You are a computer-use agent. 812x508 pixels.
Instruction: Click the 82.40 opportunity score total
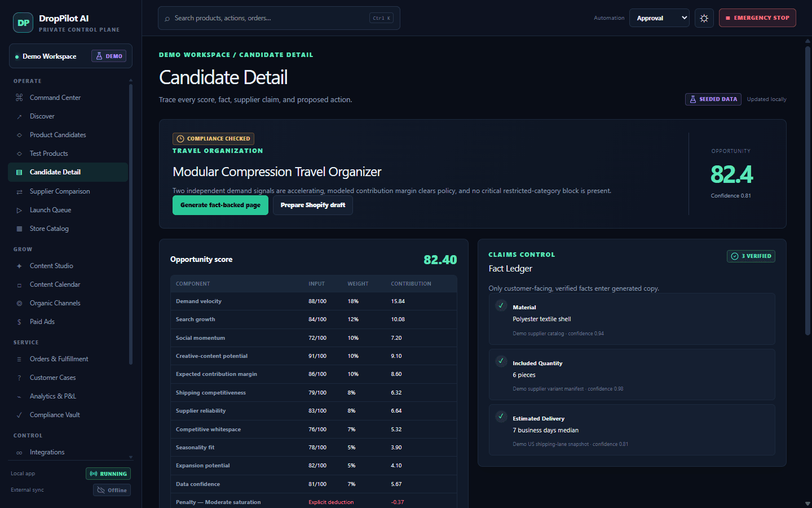click(x=440, y=260)
